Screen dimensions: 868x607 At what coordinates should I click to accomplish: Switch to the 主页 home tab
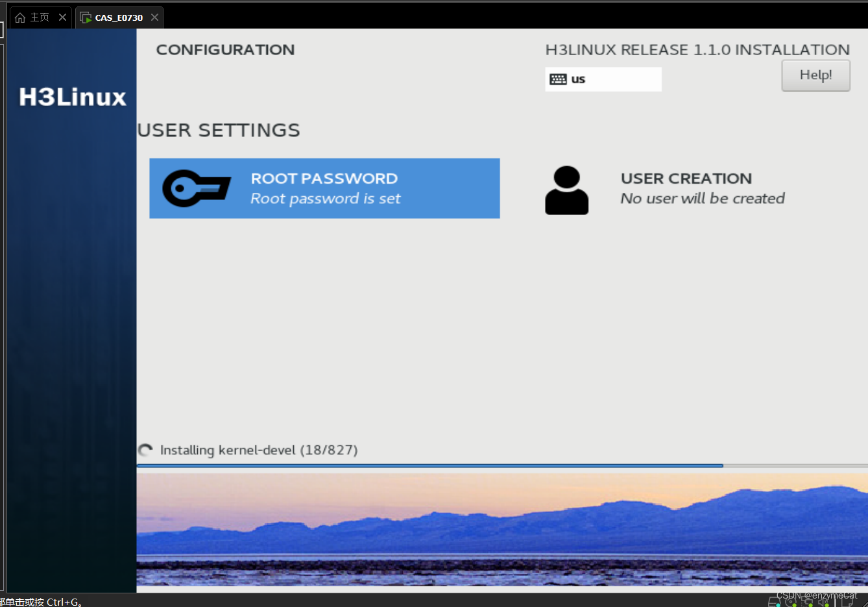40,18
